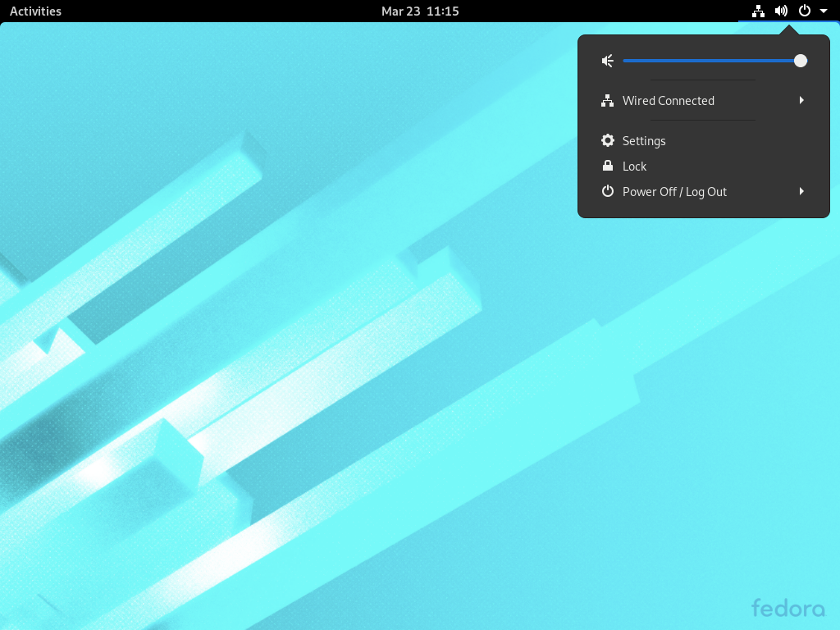The width and height of the screenshot is (840, 630).
Task: Open the Activities overview
Action: [x=35, y=11]
